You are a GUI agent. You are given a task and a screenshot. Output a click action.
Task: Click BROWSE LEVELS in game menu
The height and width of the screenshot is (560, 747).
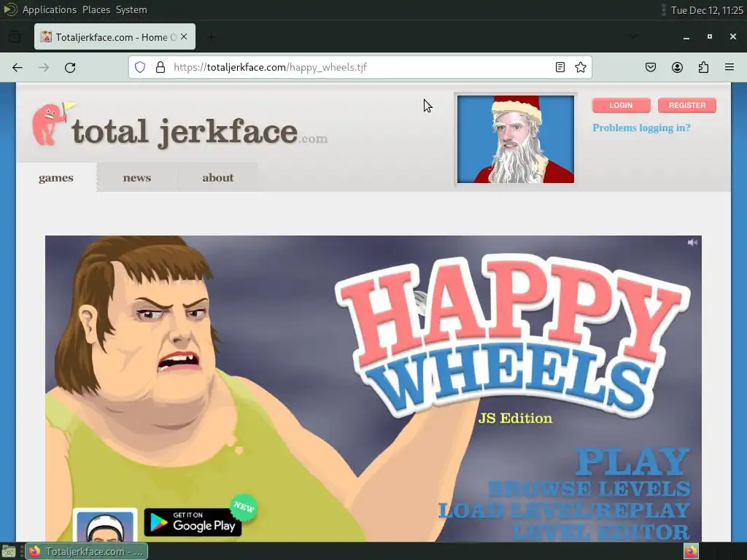pyautogui.click(x=589, y=489)
